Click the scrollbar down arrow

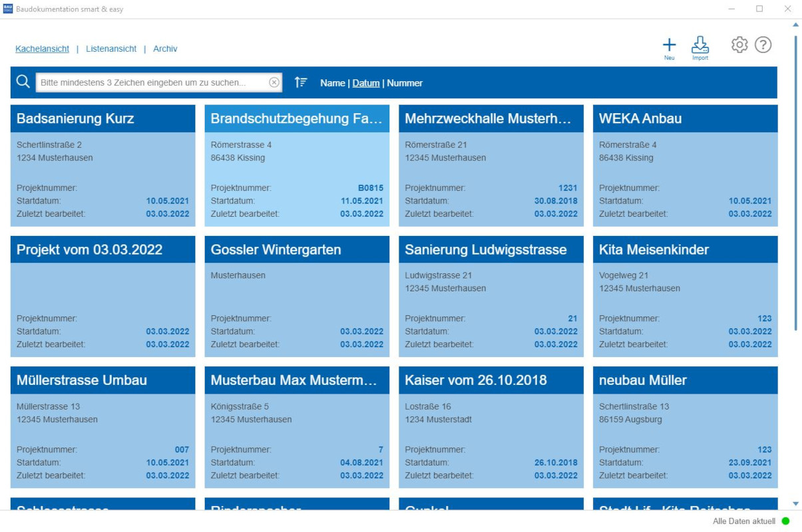(795, 504)
